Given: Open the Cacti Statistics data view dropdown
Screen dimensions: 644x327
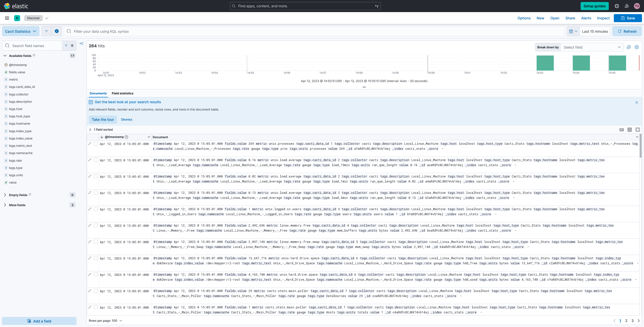Looking at the screenshot, I should [x=21, y=31].
